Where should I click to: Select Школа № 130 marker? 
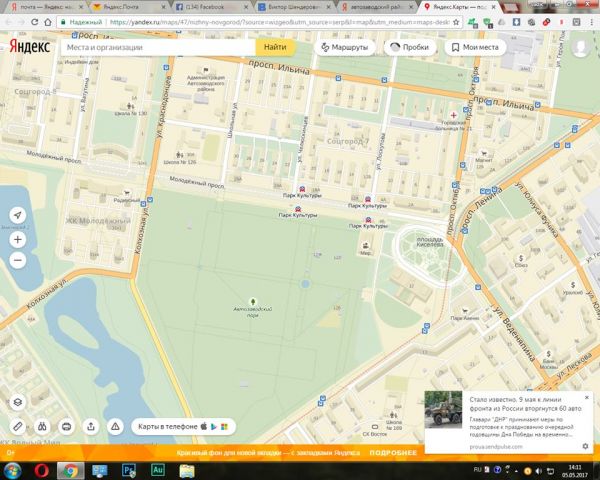coord(130,105)
